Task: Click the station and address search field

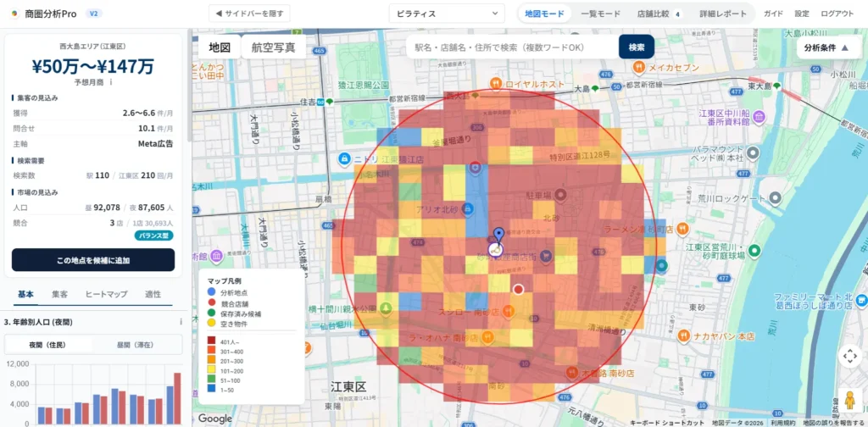Action: click(x=513, y=47)
